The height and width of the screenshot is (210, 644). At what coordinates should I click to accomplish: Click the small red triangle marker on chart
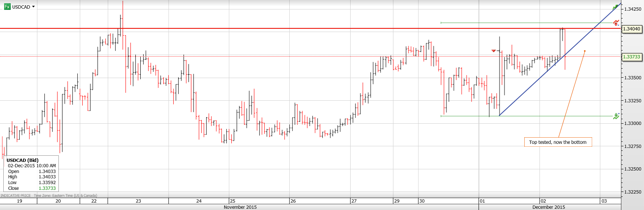(x=493, y=51)
